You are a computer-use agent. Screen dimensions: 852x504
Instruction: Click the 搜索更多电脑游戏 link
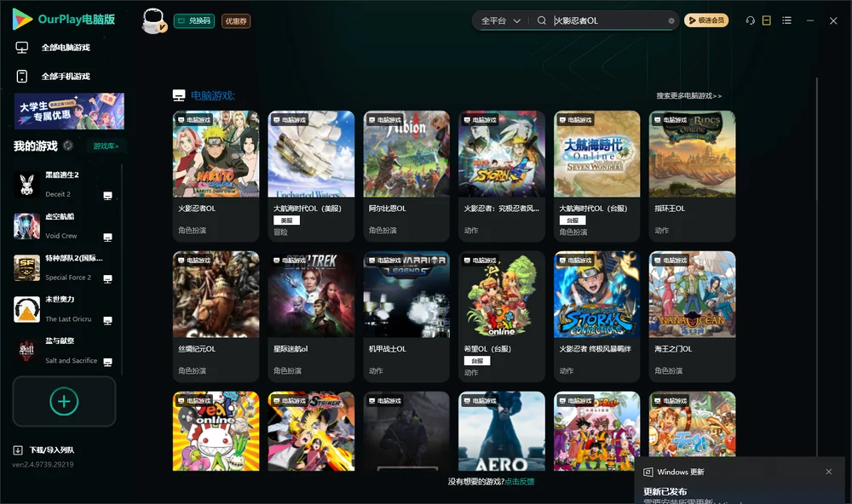pos(688,95)
